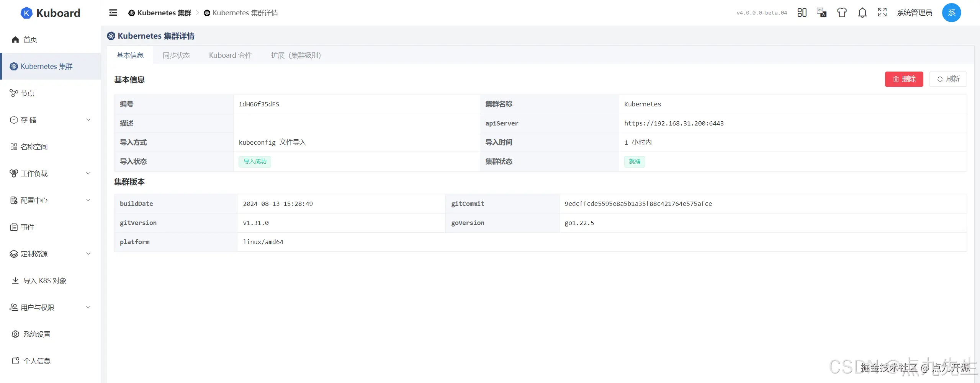Image resolution: width=980 pixels, height=383 pixels.
Task: Click the 就绪 cluster status tag
Action: [635, 161]
